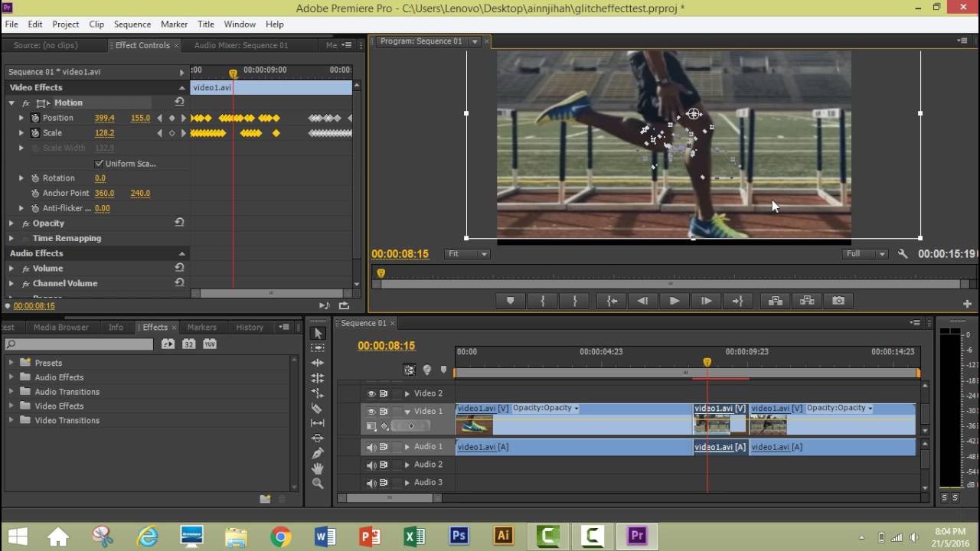Switch to the Media Browser tab
Screen dimensions: 980x551
pos(61,328)
